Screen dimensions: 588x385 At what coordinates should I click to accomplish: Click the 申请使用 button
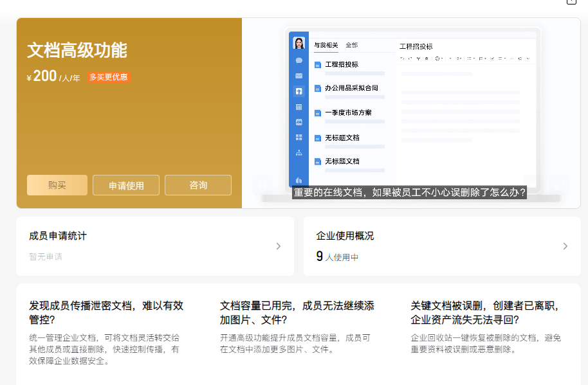pos(125,184)
